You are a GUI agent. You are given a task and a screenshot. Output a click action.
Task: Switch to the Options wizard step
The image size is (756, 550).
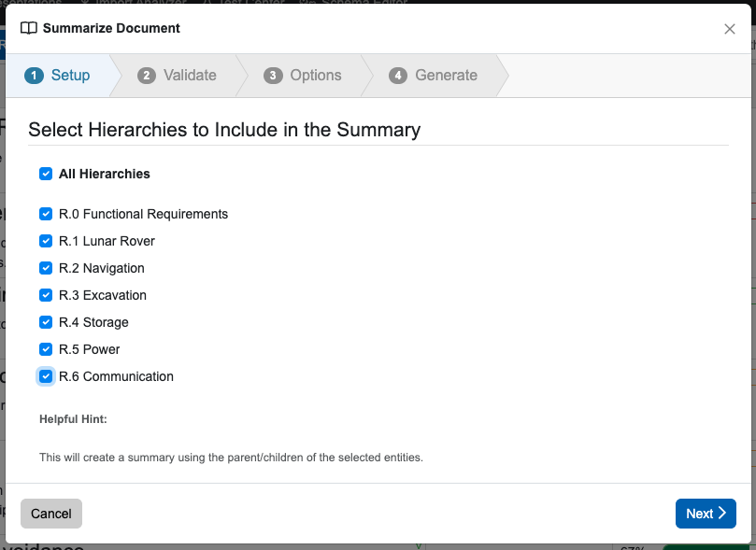pyautogui.click(x=314, y=75)
